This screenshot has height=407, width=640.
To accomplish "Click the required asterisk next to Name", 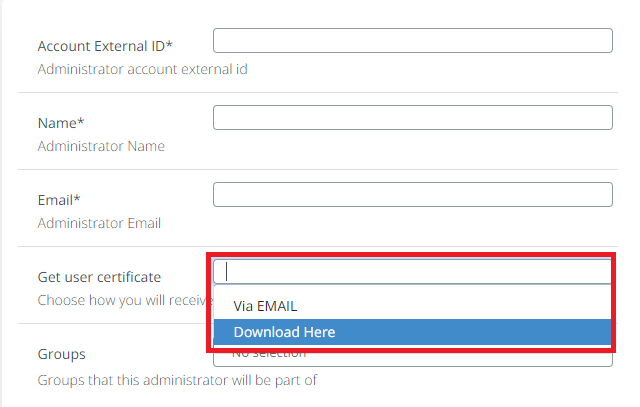I will [x=81, y=122].
